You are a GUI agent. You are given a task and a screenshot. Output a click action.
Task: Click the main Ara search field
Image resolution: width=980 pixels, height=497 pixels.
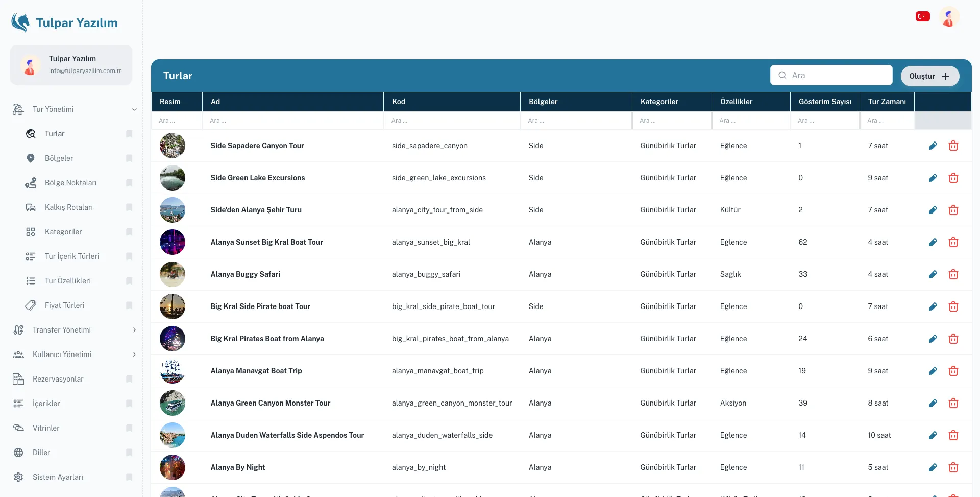tap(831, 75)
